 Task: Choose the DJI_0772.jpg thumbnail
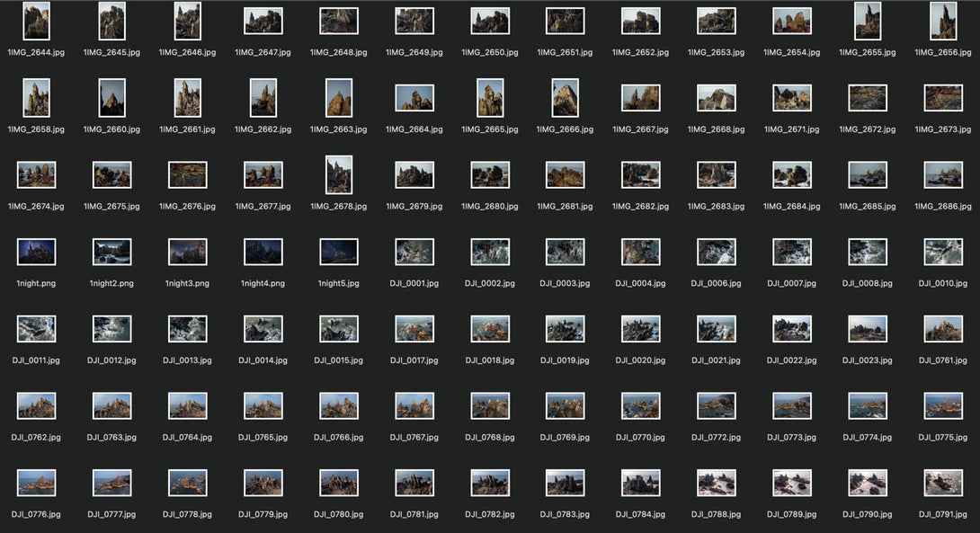pos(717,405)
